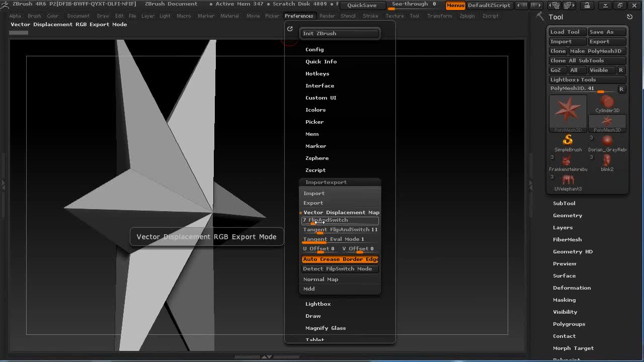Collapse the Vector Displacement Map subsection
The width and height of the screenshot is (644, 362).
[x=341, y=212]
